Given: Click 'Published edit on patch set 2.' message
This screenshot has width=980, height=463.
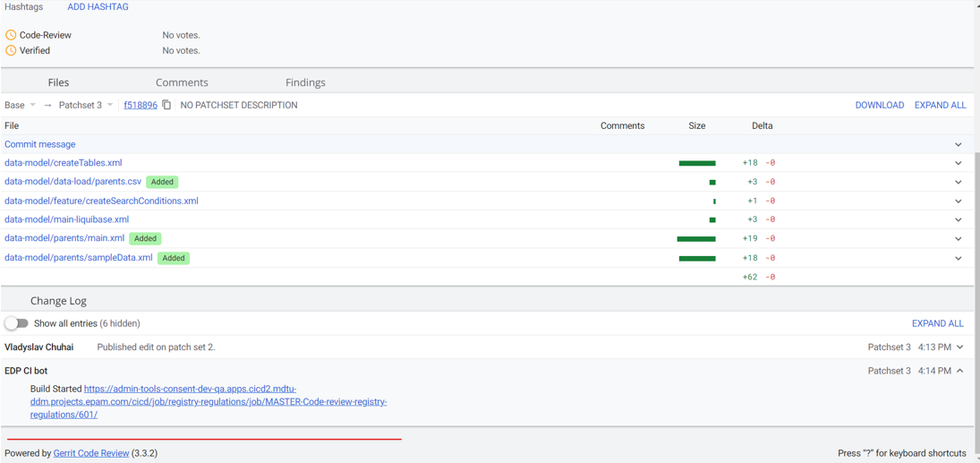Looking at the screenshot, I should (x=157, y=347).
